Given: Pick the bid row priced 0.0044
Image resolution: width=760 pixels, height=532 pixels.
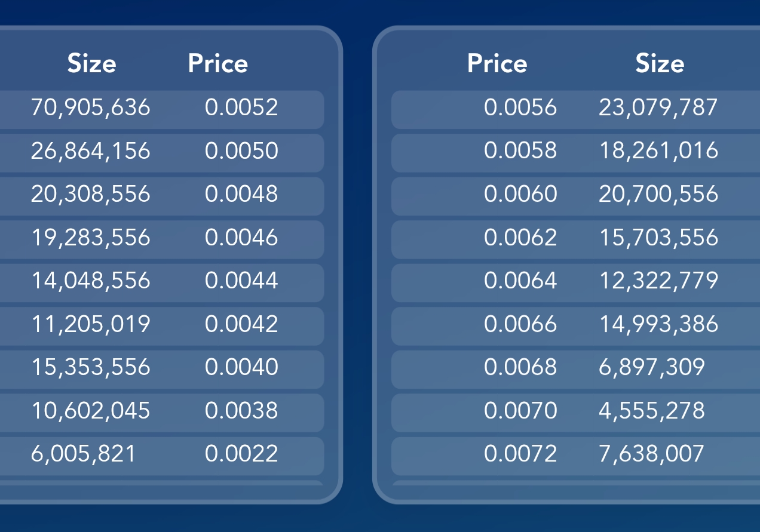Looking at the screenshot, I should click(161, 282).
